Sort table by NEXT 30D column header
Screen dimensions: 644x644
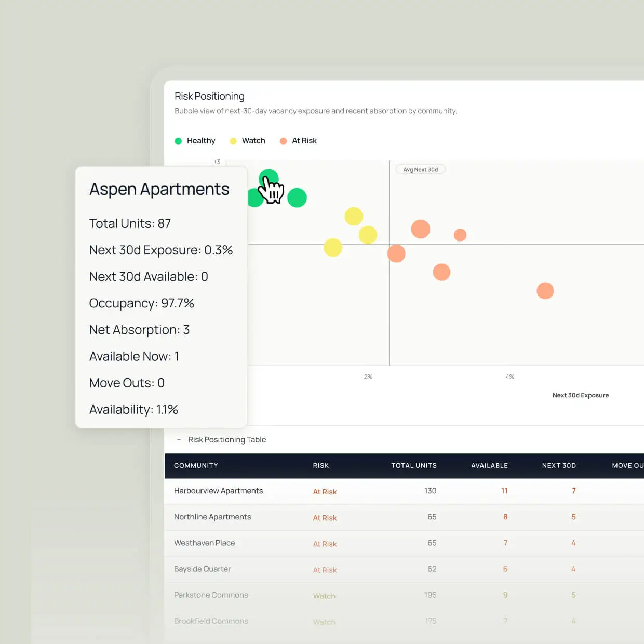[559, 466]
